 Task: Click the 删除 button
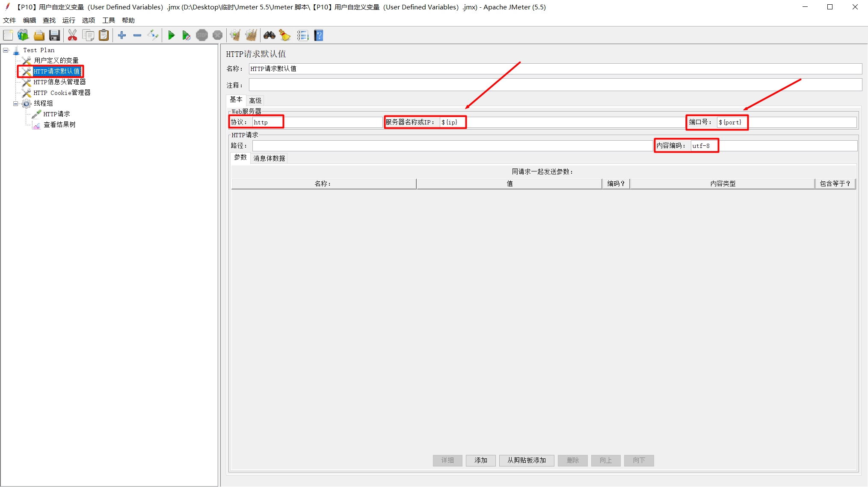(x=573, y=460)
